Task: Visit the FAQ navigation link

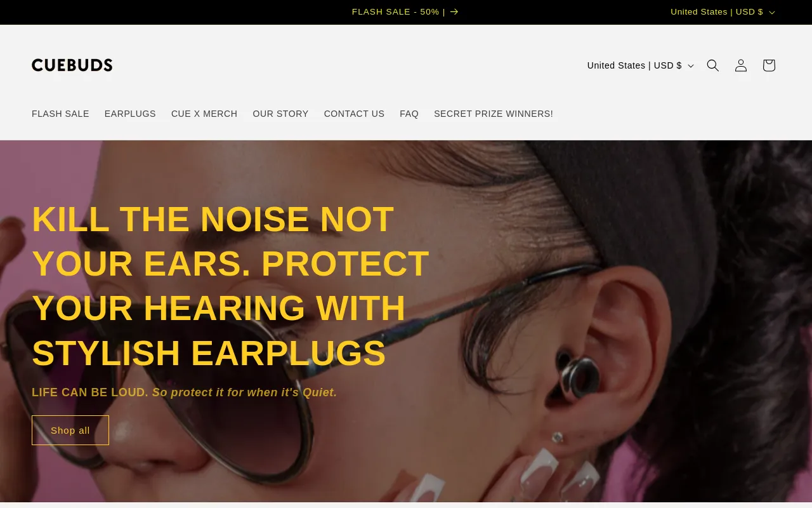Action: click(409, 114)
